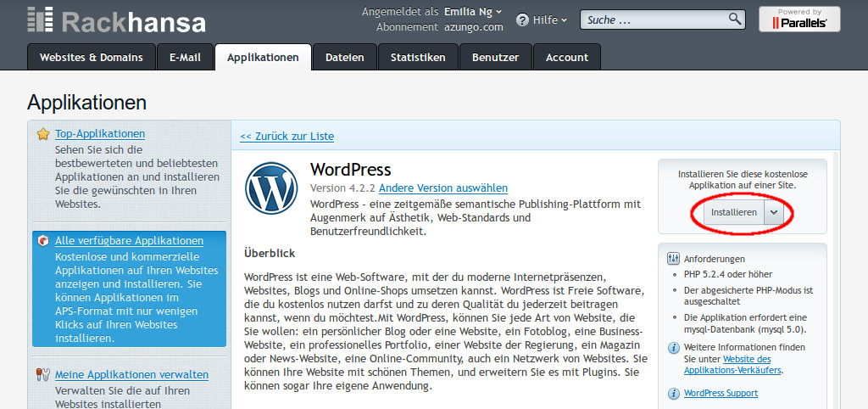
Task: Click the Überblick heading
Action: pos(270,253)
